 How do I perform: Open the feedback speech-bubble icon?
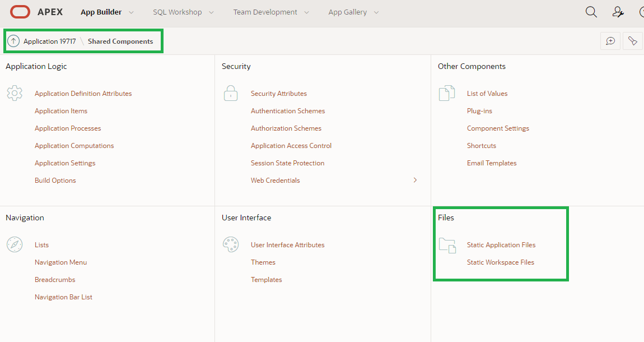(x=610, y=41)
